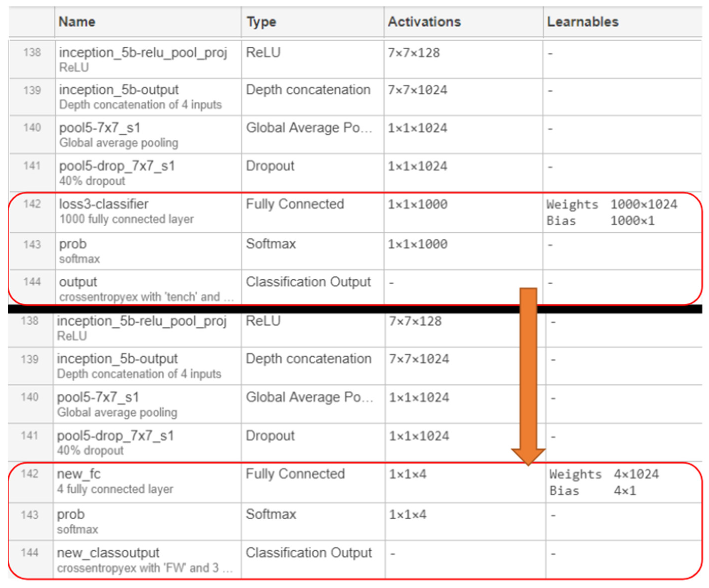The height and width of the screenshot is (588, 709).
Task: Click the 1×1×4 activation of new_fc
Action: [x=407, y=474]
